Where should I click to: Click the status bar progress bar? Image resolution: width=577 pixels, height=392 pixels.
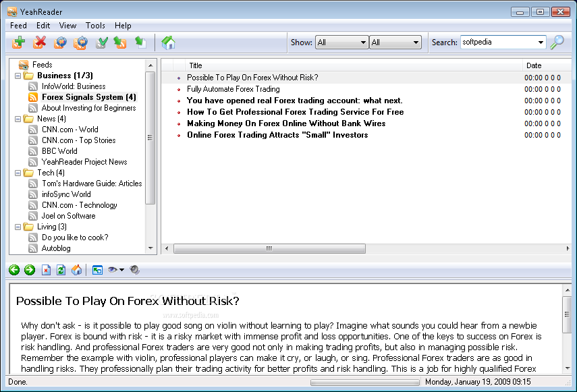click(x=364, y=383)
